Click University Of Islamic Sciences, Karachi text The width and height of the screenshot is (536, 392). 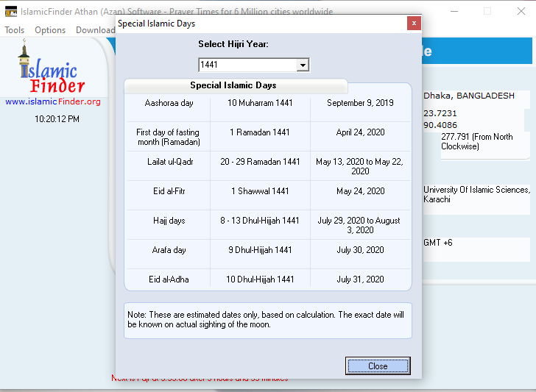(x=476, y=194)
